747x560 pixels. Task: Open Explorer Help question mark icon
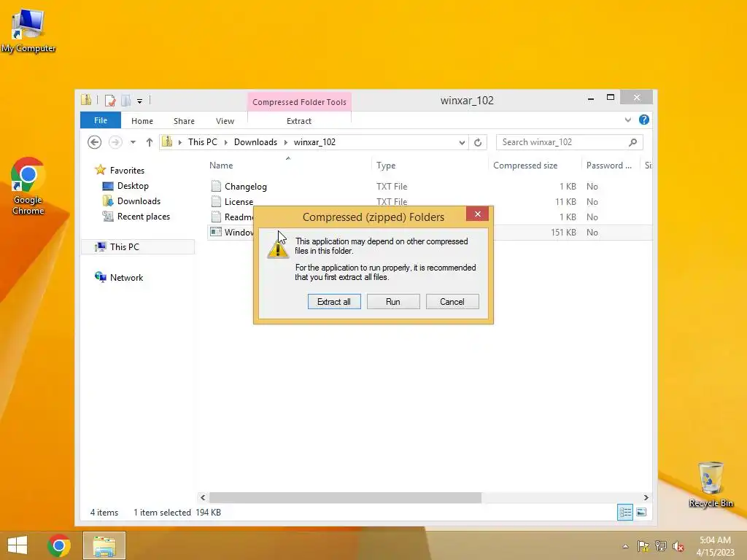tap(644, 120)
